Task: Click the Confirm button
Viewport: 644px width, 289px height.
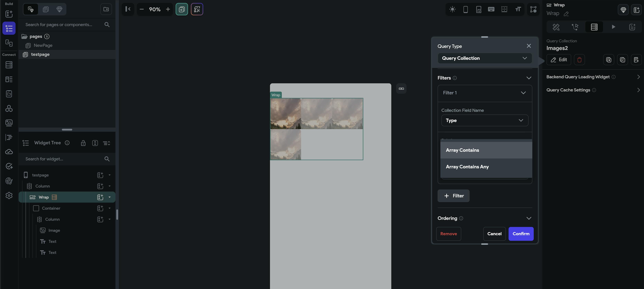Action: [521, 234]
